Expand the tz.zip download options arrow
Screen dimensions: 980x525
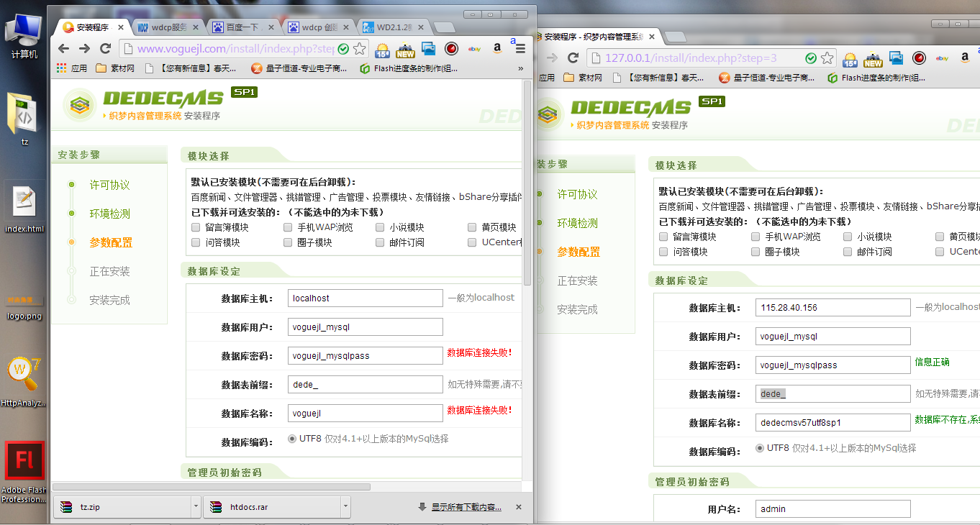point(196,507)
